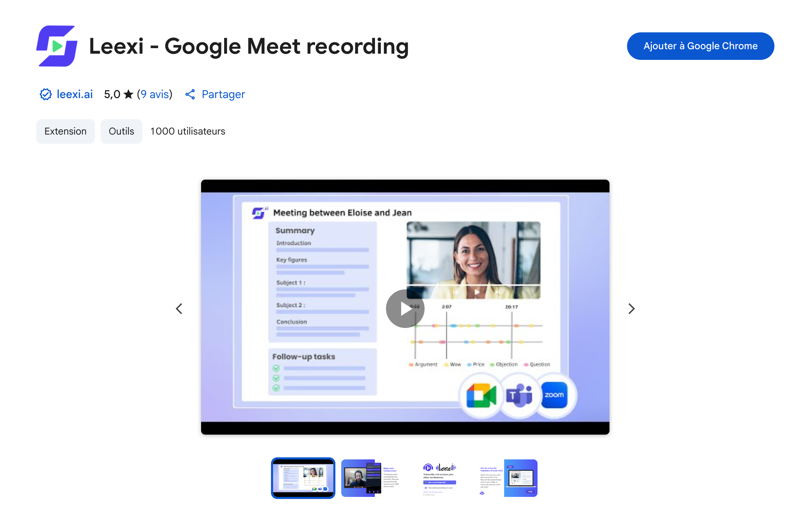Click the 5,0 rating value
This screenshot has height=532, width=803.
pos(112,94)
